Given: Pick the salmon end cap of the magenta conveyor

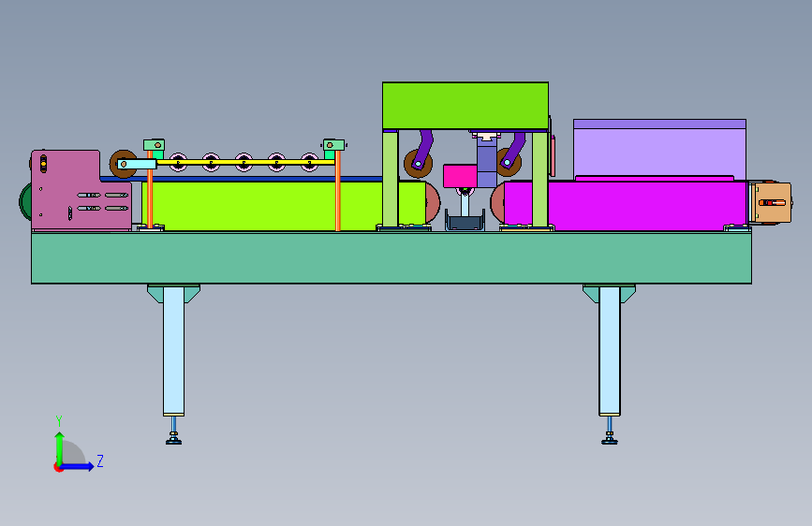Looking at the screenshot, I should coord(497,202).
